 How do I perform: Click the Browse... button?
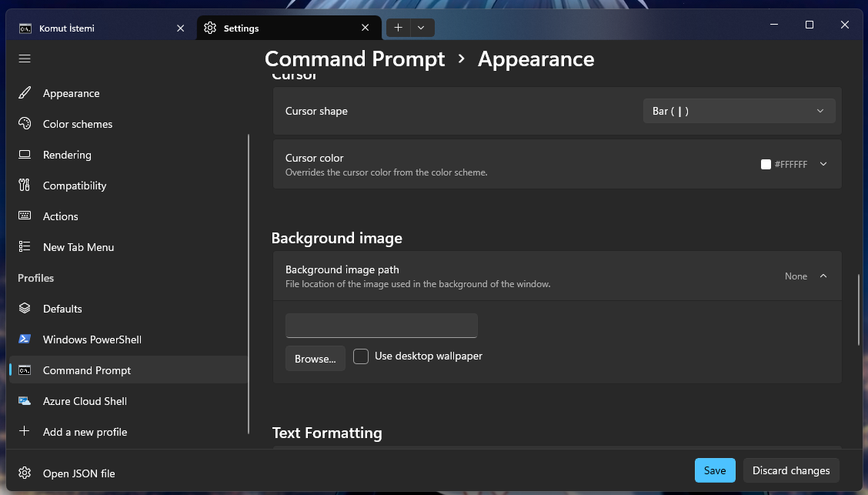click(x=315, y=359)
